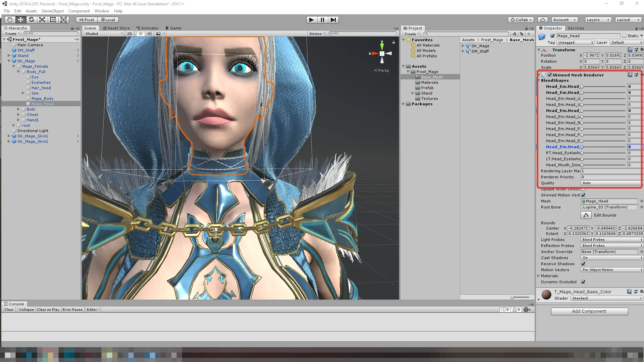Disable Skinned Mesh Renderer component checkbox
Viewport: 644px width, 362px height.
550,75
